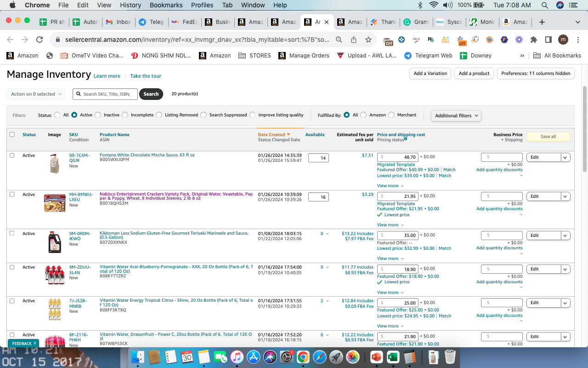The image size is (588, 368).
Task: Expand the Additional filters dropdown
Action: [456, 115]
